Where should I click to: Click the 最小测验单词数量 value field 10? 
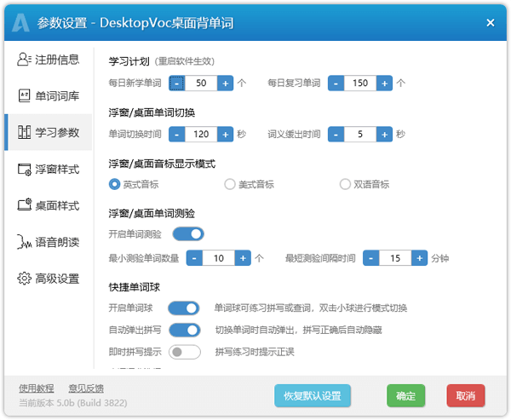click(219, 258)
